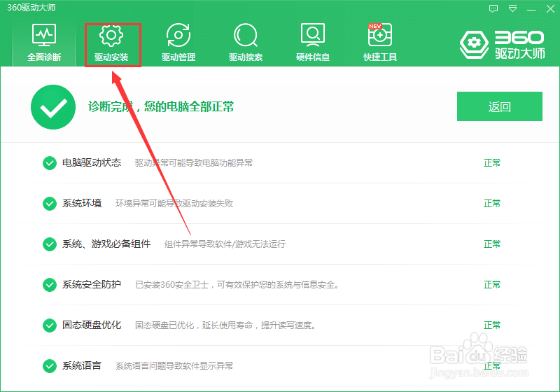Image resolution: width=560 pixels, height=392 pixels.
Task: Switch to the 驱动安装 tab
Action: pos(111,43)
